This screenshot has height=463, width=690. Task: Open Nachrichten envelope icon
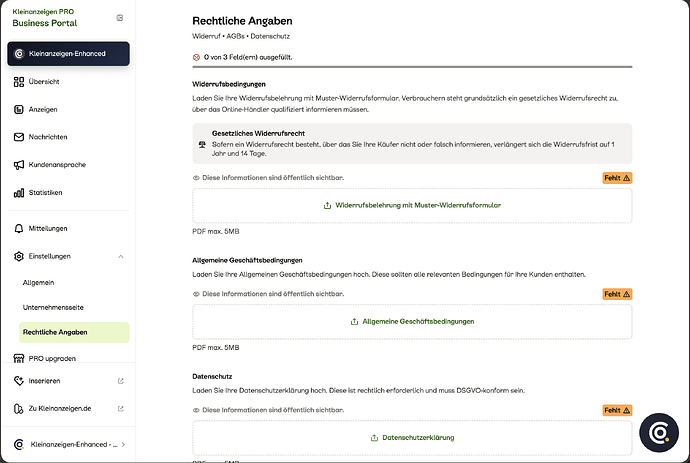tap(18, 137)
